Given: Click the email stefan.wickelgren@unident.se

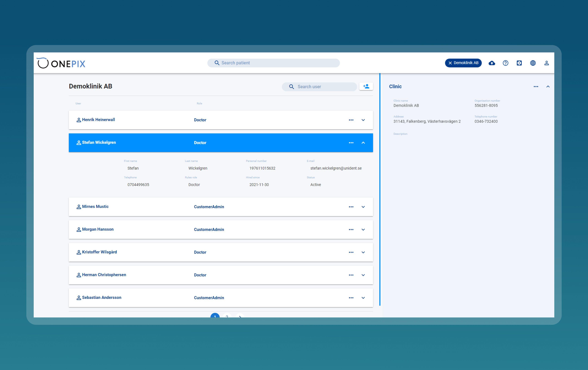Looking at the screenshot, I should tap(336, 168).
